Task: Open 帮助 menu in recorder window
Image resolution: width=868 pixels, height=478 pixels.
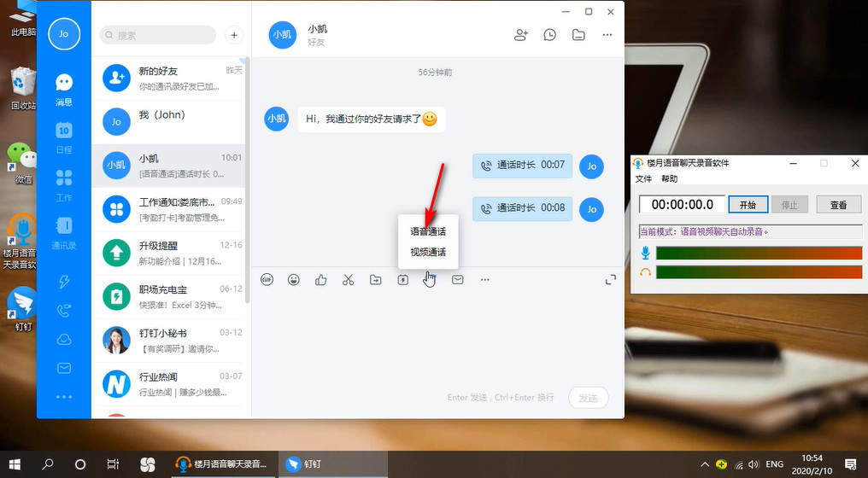Action: (x=669, y=178)
